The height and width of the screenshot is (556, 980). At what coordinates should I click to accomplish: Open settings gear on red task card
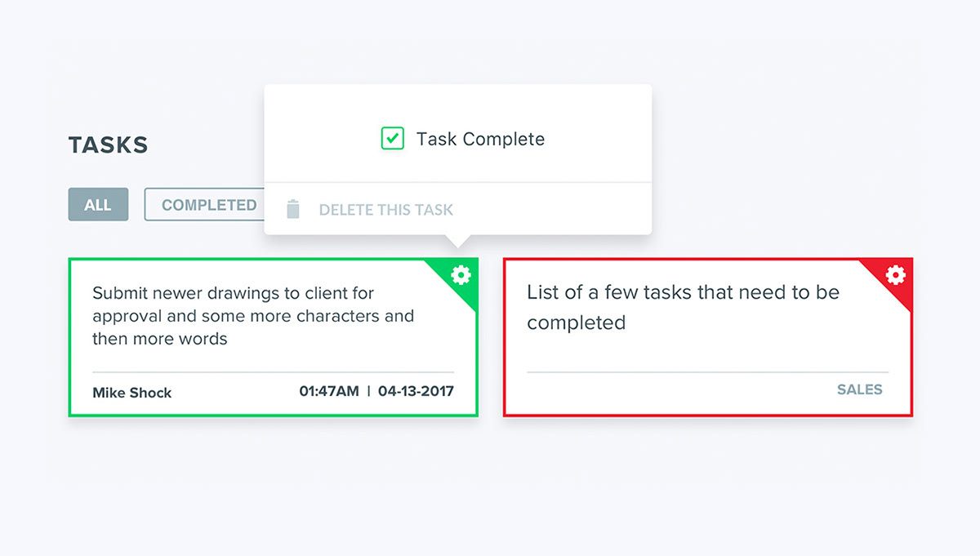pos(896,275)
